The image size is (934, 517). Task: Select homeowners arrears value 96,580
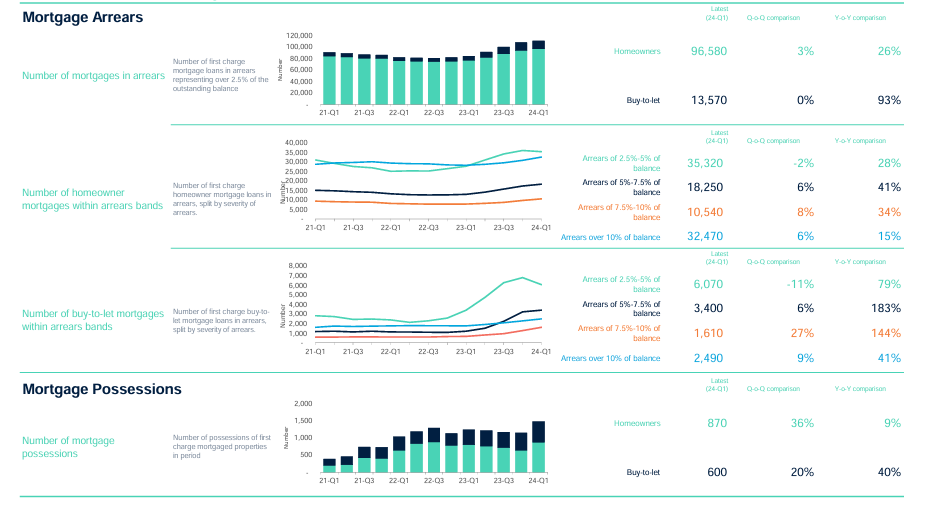pos(709,51)
